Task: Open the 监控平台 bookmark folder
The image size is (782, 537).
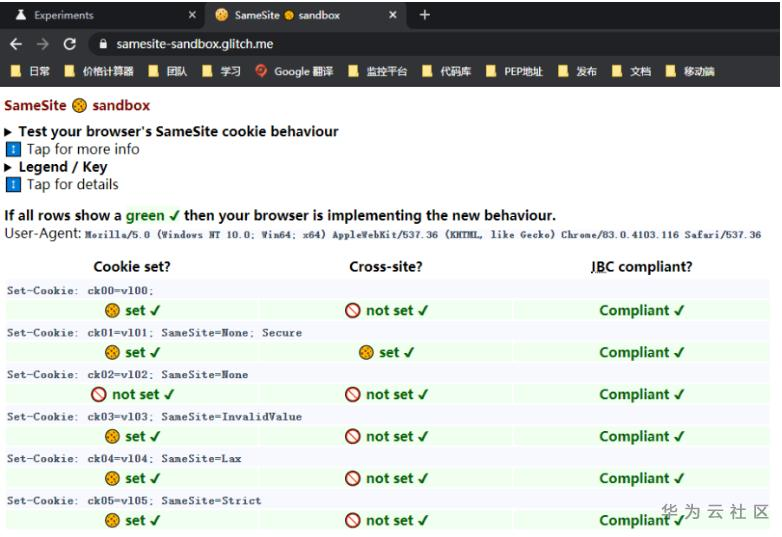Action: pos(380,71)
